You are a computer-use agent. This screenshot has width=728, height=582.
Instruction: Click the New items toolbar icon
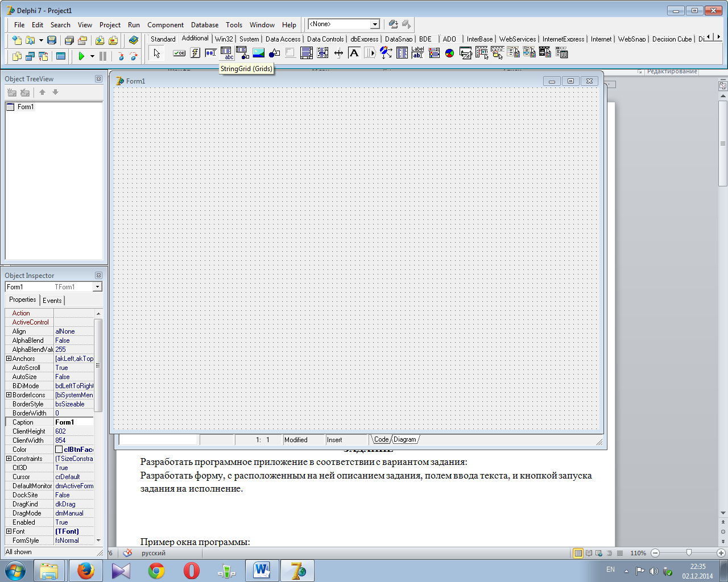(x=17, y=40)
